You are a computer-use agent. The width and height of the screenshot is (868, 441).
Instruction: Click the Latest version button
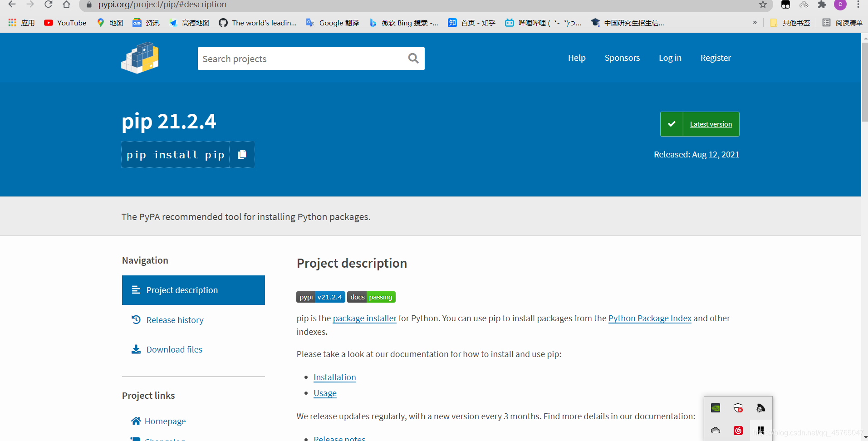pyautogui.click(x=700, y=124)
